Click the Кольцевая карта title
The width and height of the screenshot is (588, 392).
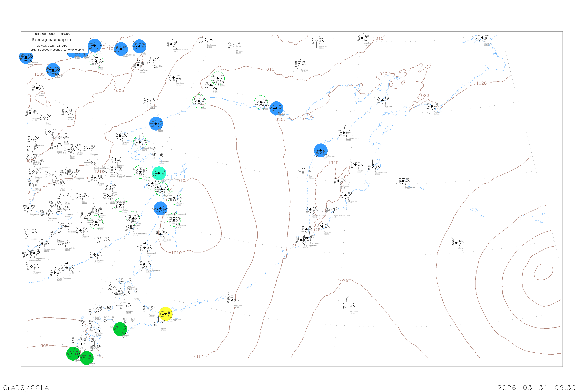pos(51,40)
